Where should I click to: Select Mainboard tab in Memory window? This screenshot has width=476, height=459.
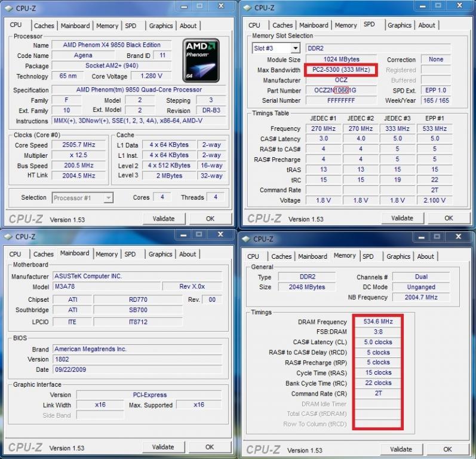(x=313, y=256)
